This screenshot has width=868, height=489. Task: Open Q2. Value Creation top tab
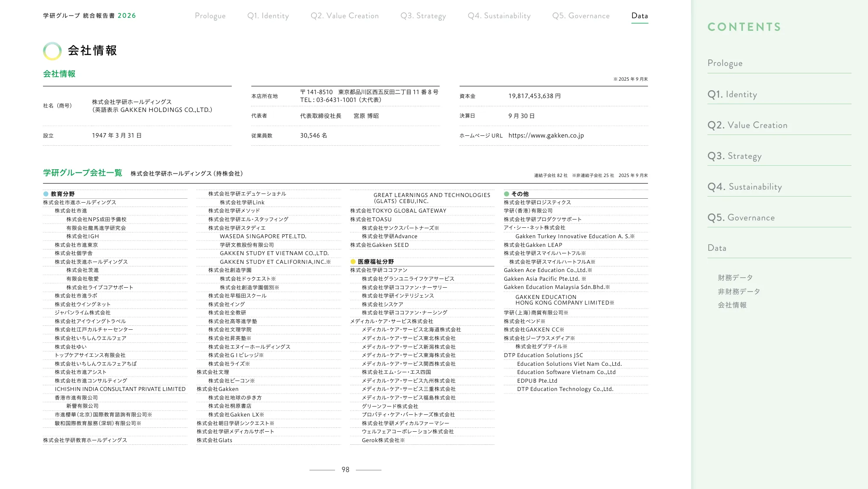[345, 16]
